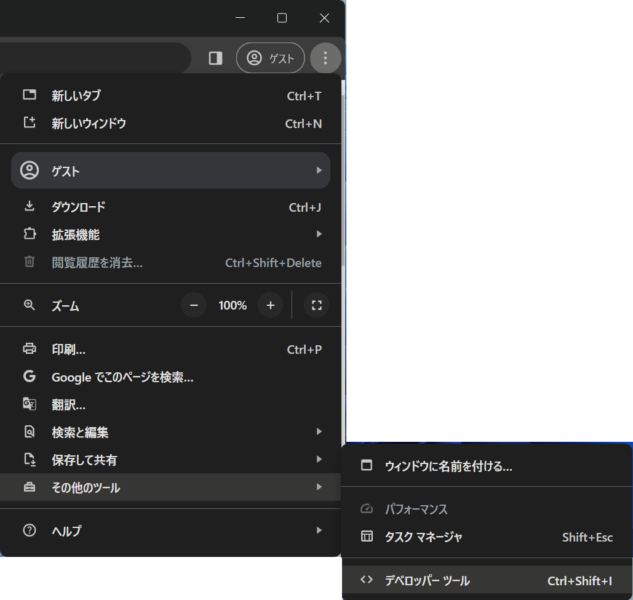The height and width of the screenshot is (600, 633).
Task: Click the printer icon beside 印刷
Action: coord(29,349)
